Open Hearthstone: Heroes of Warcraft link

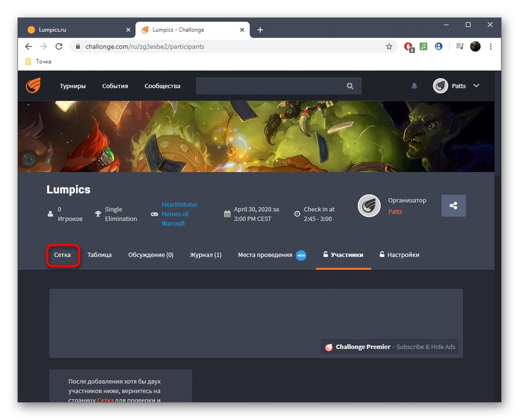tap(179, 214)
